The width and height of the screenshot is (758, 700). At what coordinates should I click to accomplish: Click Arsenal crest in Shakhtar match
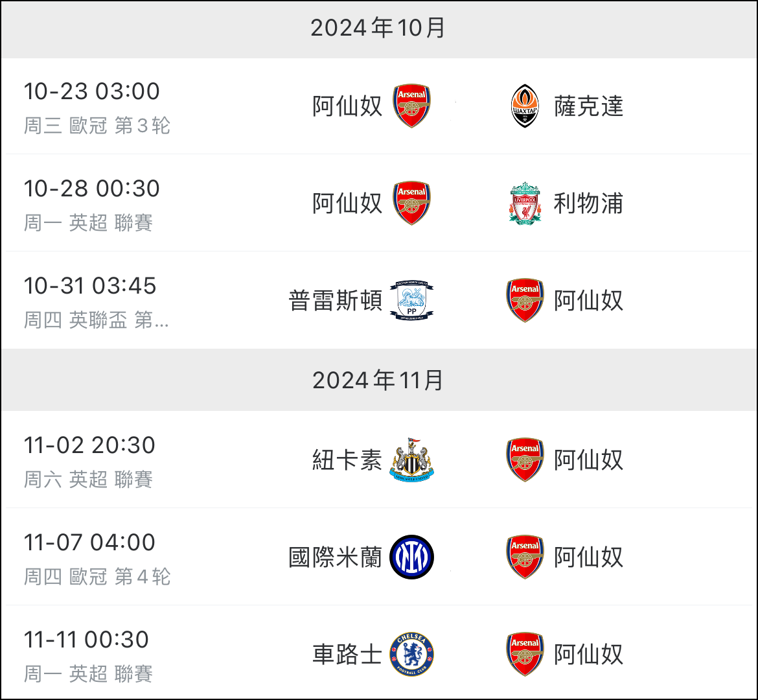pos(411,106)
